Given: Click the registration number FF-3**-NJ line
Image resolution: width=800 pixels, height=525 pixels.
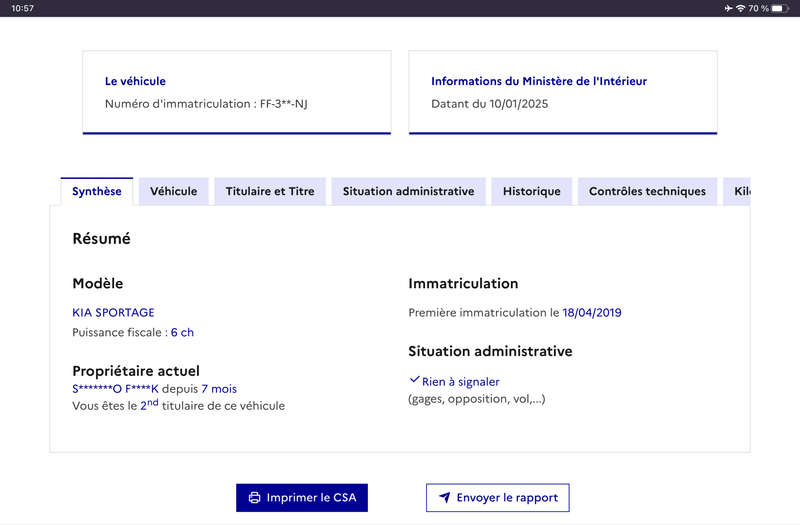Looking at the screenshot, I should 206,104.
